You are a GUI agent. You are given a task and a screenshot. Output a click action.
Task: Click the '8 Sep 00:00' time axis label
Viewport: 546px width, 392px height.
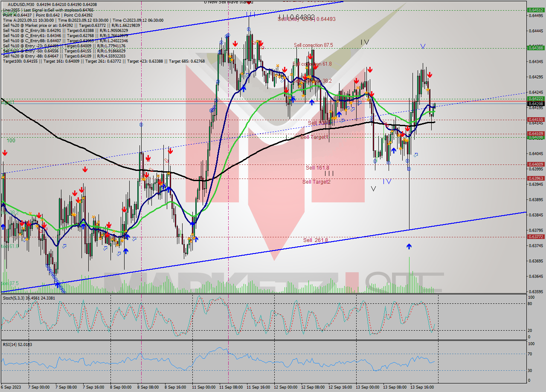pos(121,387)
